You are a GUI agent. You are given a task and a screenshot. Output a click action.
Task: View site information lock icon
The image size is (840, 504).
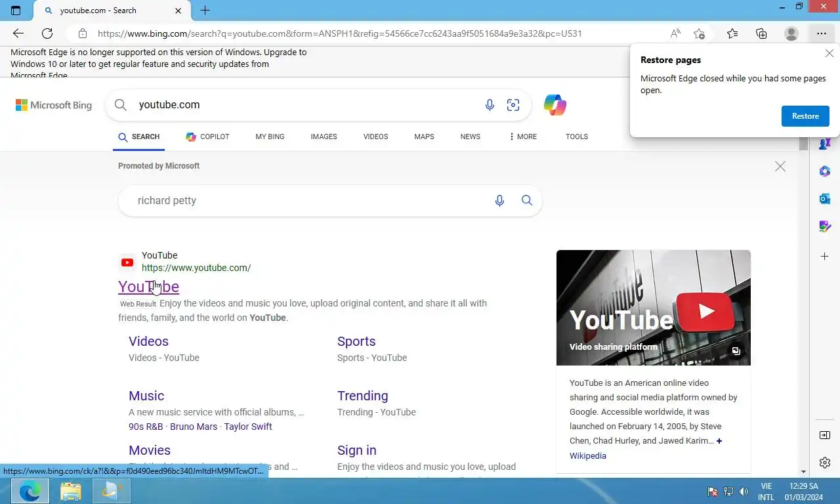pyautogui.click(x=82, y=33)
